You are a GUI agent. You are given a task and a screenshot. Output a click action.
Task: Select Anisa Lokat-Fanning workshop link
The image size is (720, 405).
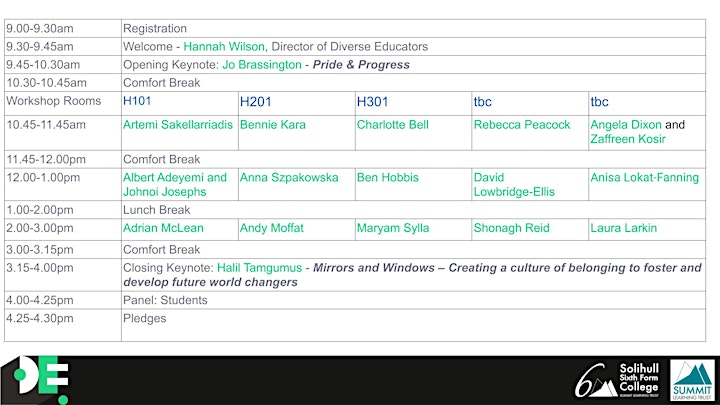(x=644, y=178)
